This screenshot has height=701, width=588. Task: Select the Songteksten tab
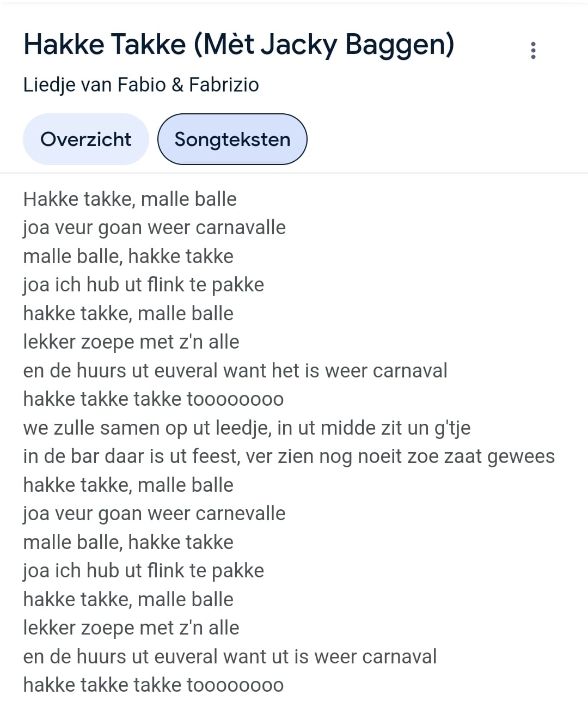click(x=232, y=139)
